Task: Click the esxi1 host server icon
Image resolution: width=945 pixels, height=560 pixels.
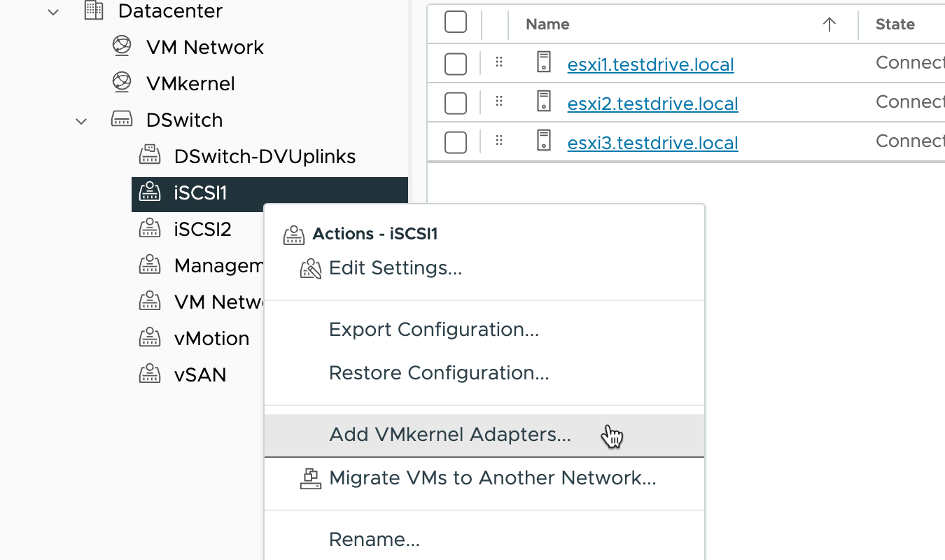Action: (x=544, y=63)
